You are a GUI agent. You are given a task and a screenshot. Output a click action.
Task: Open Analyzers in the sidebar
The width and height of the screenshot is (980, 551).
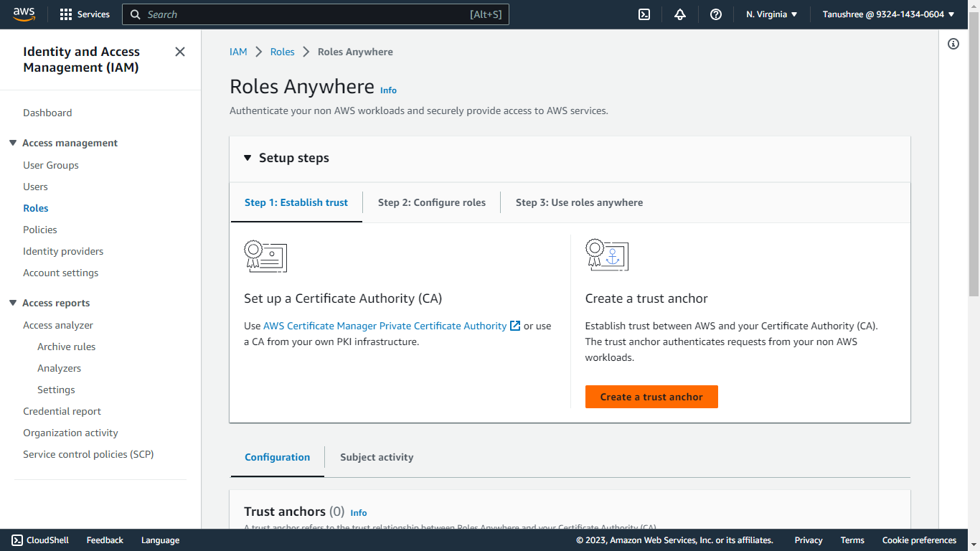pos(60,368)
